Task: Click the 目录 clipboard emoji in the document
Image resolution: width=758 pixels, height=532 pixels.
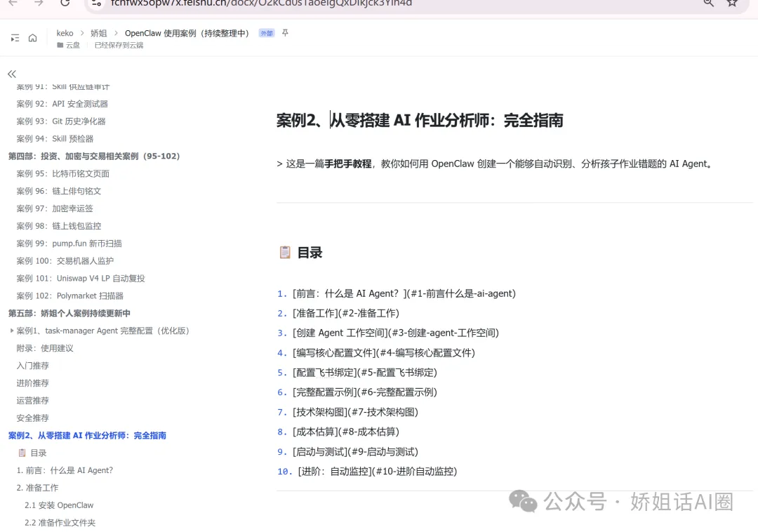Action: click(x=285, y=251)
